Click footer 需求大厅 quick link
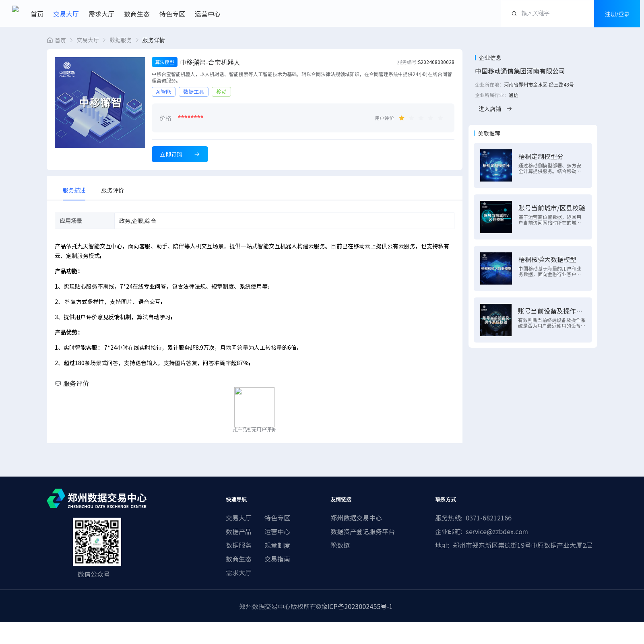The height and width of the screenshot is (644, 644). (239, 573)
